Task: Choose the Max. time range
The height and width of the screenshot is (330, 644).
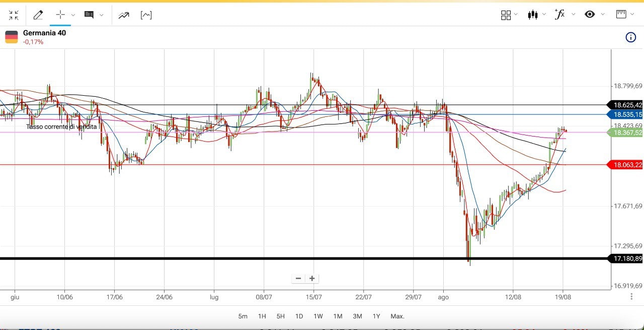Action: click(397, 316)
